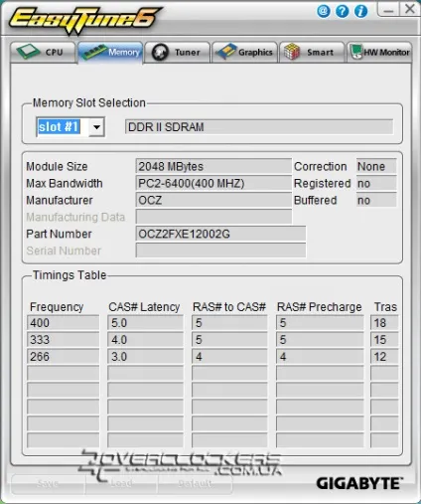This screenshot has height=504, width=421.
Task: Open the HW Monitor tab
Action: click(379, 52)
